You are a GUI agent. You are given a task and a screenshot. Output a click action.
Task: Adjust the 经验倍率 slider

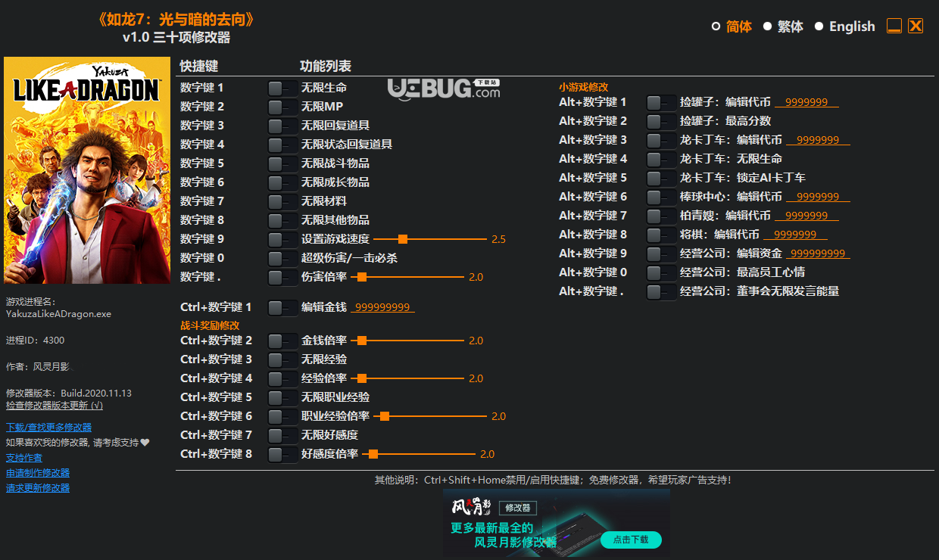(x=407, y=378)
